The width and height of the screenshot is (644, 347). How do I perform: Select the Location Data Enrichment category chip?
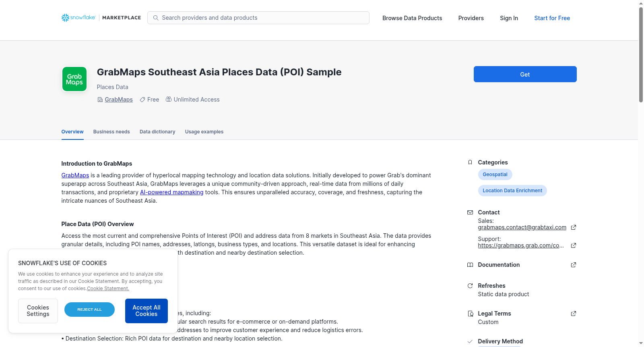click(512, 191)
